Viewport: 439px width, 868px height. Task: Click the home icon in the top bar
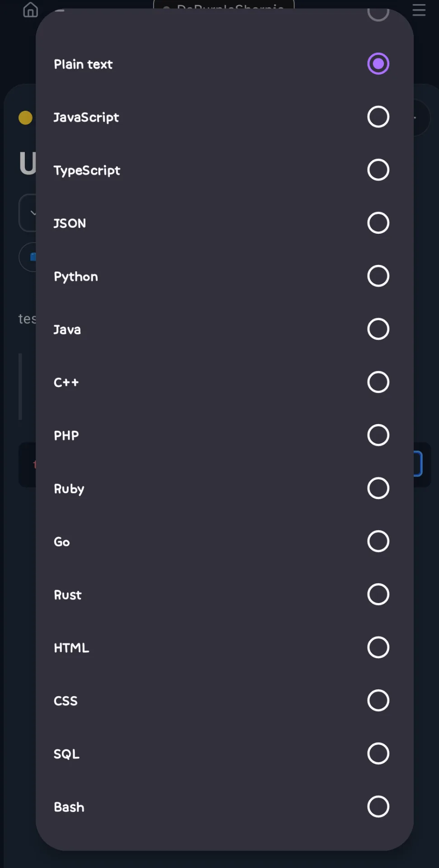click(30, 10)
